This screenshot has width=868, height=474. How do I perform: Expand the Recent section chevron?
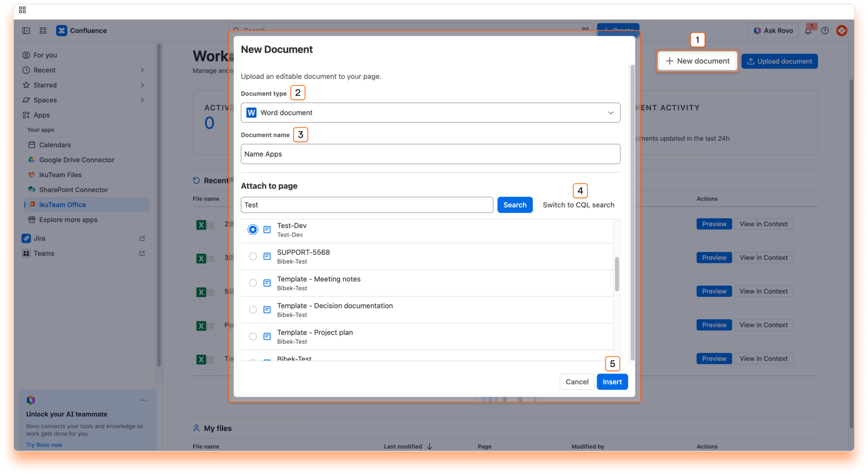[142, 70]
